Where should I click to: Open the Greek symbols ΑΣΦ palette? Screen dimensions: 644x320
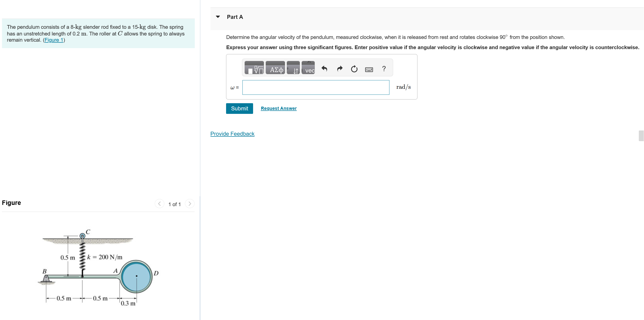(x=275, y=68)
